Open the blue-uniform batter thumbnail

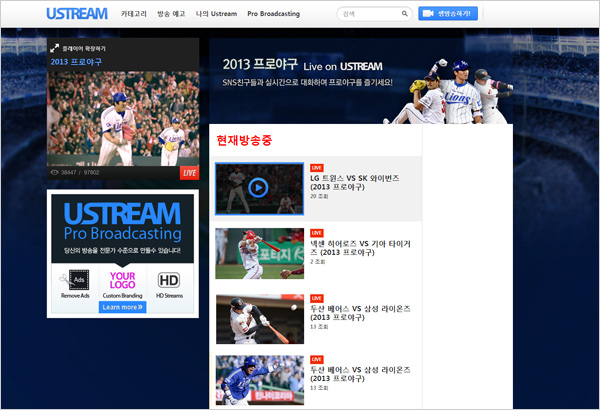[x=260, y=380]
